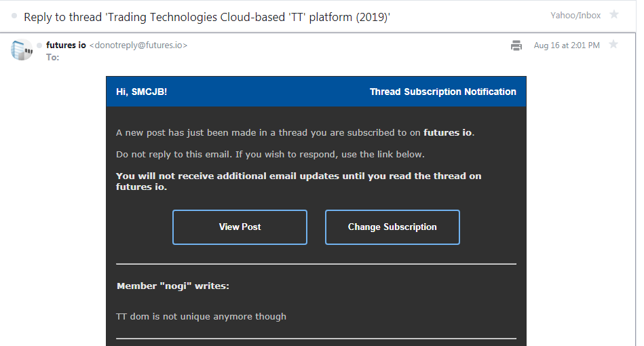Click the Aug 16 at 2:01 PM timestamp

tap(567, 45)
